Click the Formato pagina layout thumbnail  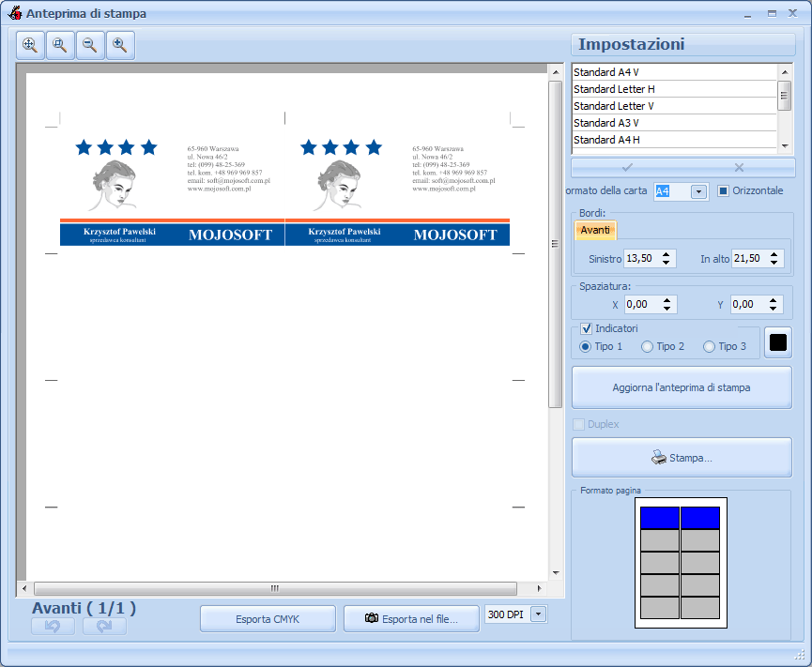(681, 563)
